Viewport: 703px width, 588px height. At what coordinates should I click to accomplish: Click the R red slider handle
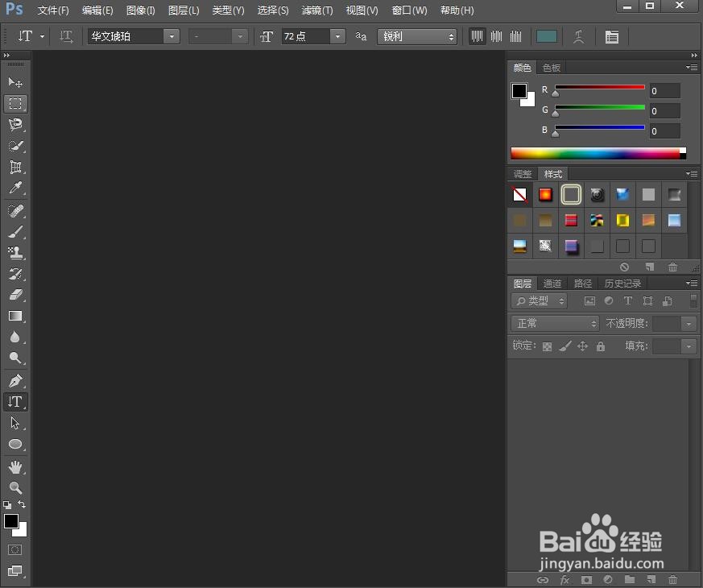point(556,93)
